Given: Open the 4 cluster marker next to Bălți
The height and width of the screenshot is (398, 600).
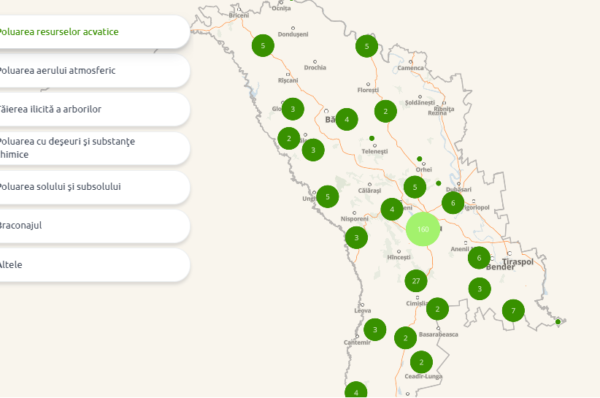Looking at the screenshot, I should 347,119.
